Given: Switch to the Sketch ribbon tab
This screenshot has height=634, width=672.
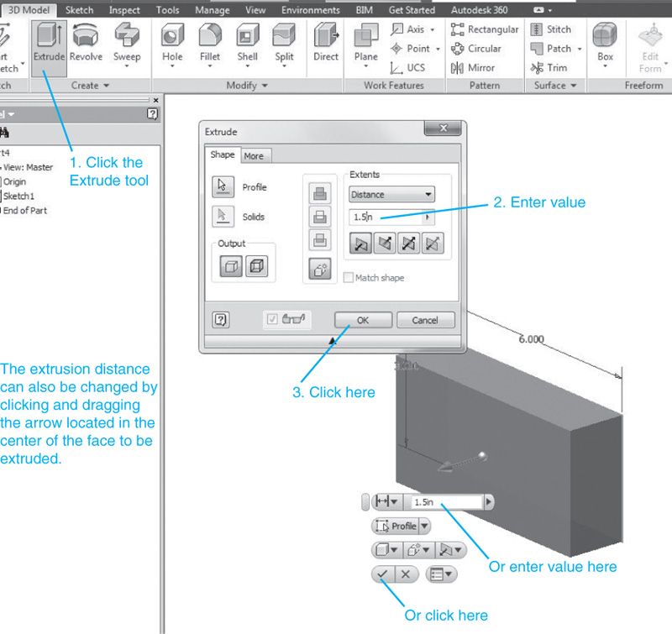Looking at the screenshot, I should point(79,10).
